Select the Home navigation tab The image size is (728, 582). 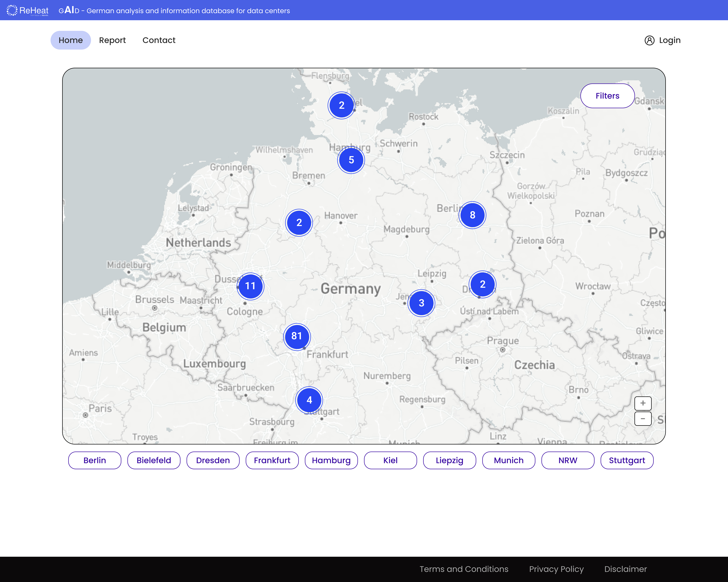click(71, 40)
